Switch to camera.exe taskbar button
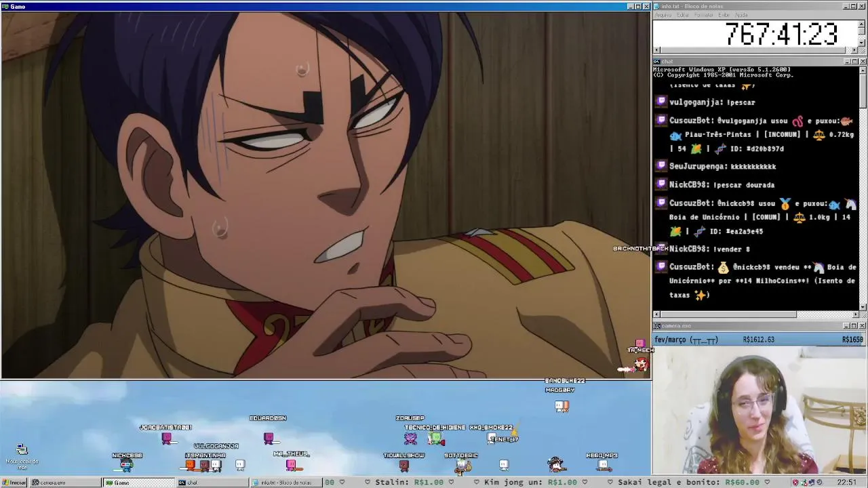 tap(66, 483)
